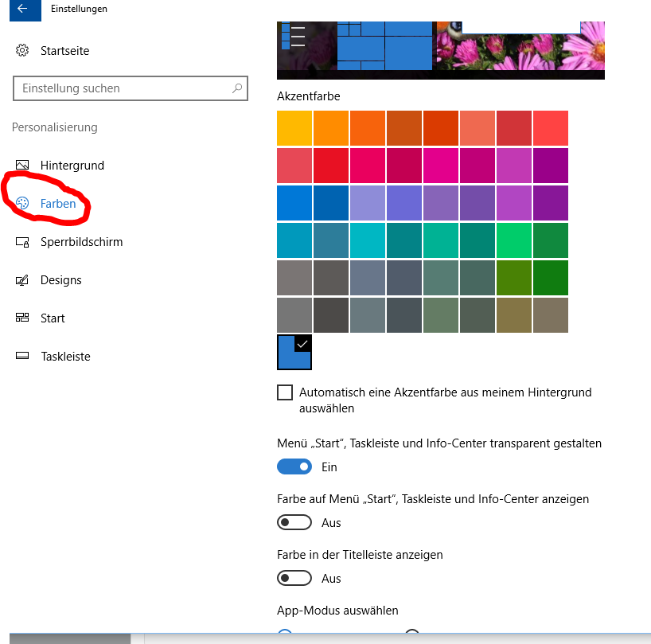This screenshot has width=651, height=644.
Task: Click the Taskleiste icon
Action: [x=22, y=356]
